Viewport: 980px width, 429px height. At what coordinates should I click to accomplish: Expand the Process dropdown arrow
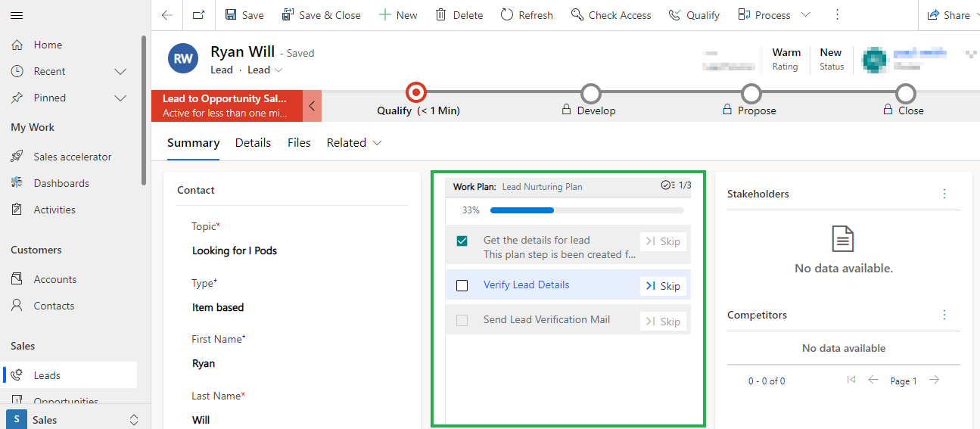tap(805, 15)
